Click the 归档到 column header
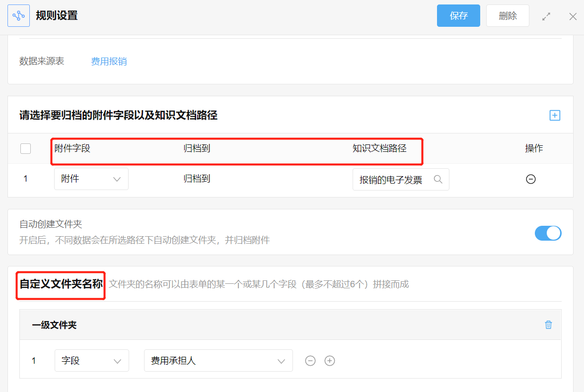 click(197, 148)
